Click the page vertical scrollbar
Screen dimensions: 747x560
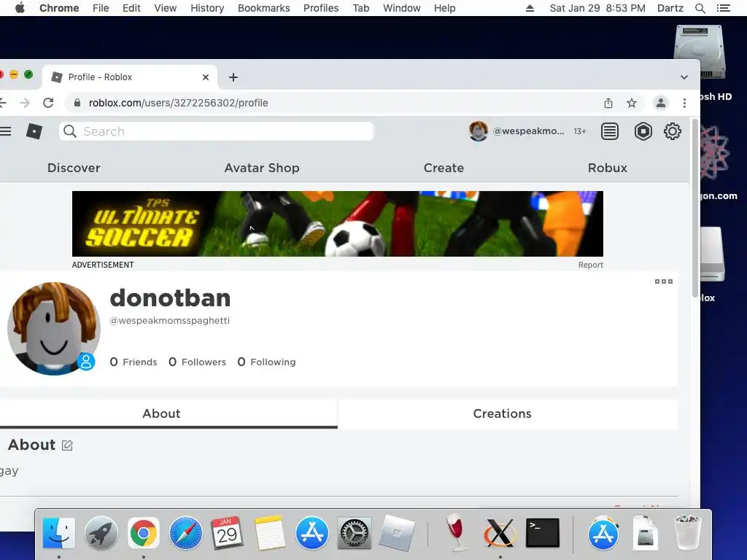[695, 209]
